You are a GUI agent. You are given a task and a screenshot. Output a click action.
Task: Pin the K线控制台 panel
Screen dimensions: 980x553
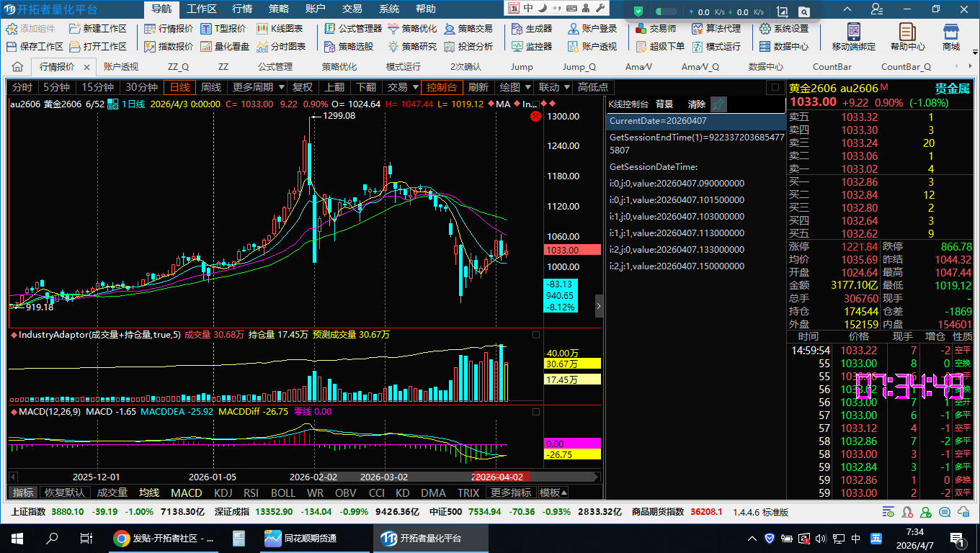718,104
